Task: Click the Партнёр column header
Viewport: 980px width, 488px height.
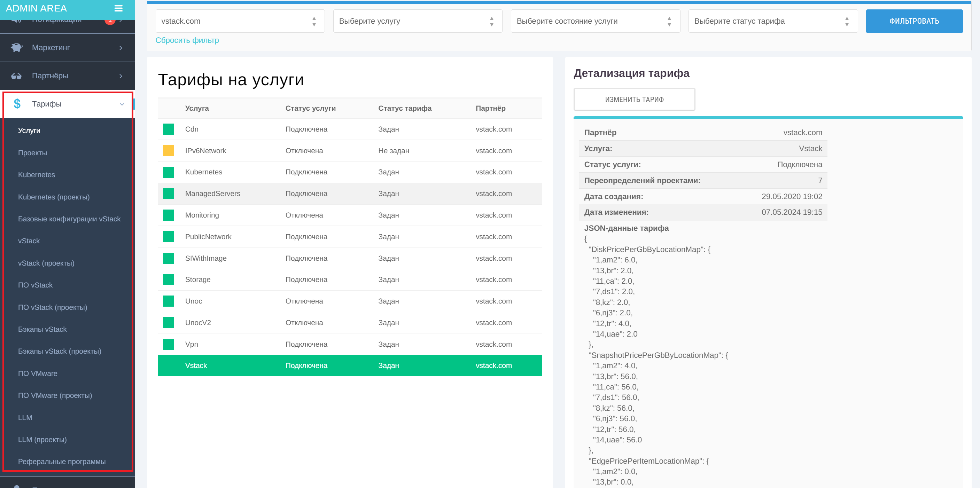Action: click(490, 108)
